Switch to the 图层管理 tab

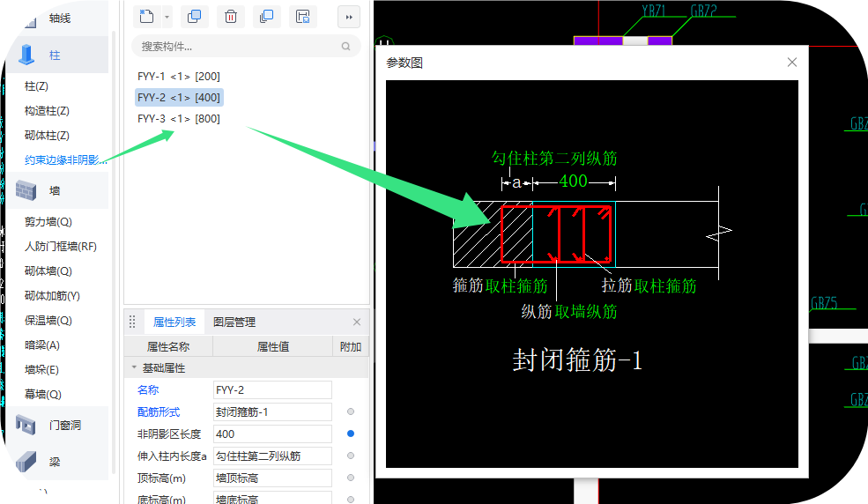pos(234,322)
